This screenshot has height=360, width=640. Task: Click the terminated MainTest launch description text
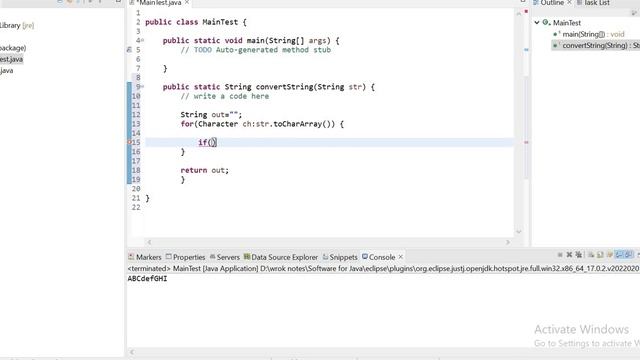point(383,269)
